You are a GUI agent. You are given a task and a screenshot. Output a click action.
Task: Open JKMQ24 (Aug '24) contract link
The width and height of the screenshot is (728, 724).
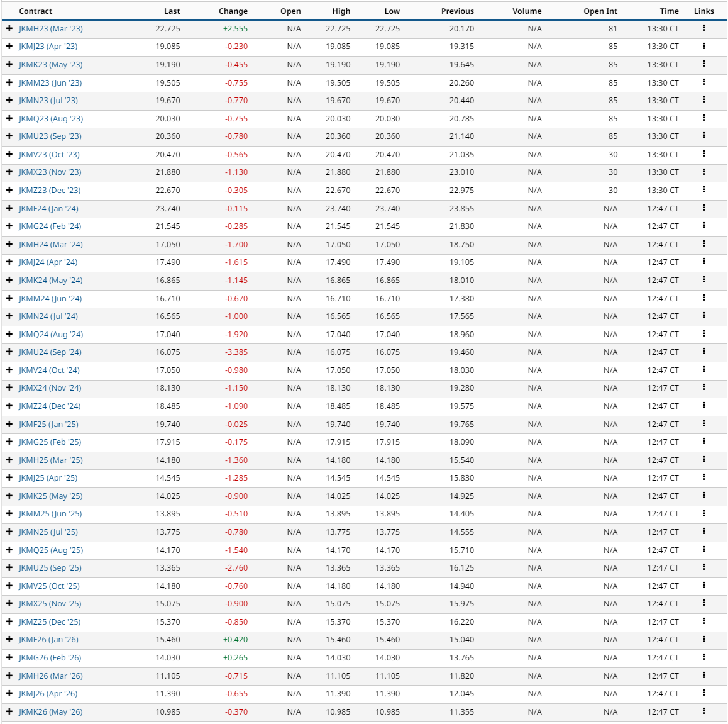click(x=51, y=335)
